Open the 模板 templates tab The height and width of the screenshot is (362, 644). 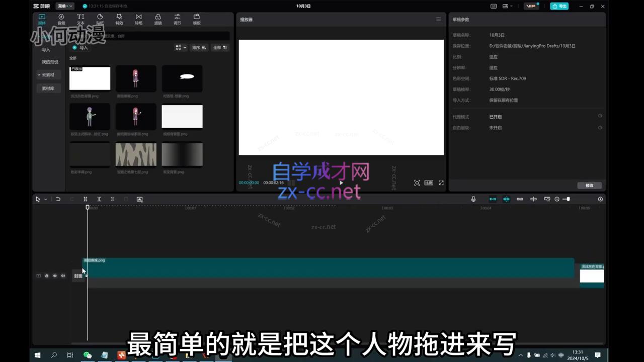coord(197,20)
